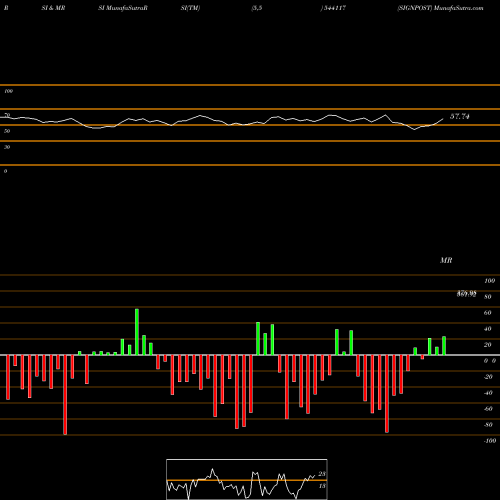
Task: Click the 100 label on the MR axis
Action: tap(489, 281)
